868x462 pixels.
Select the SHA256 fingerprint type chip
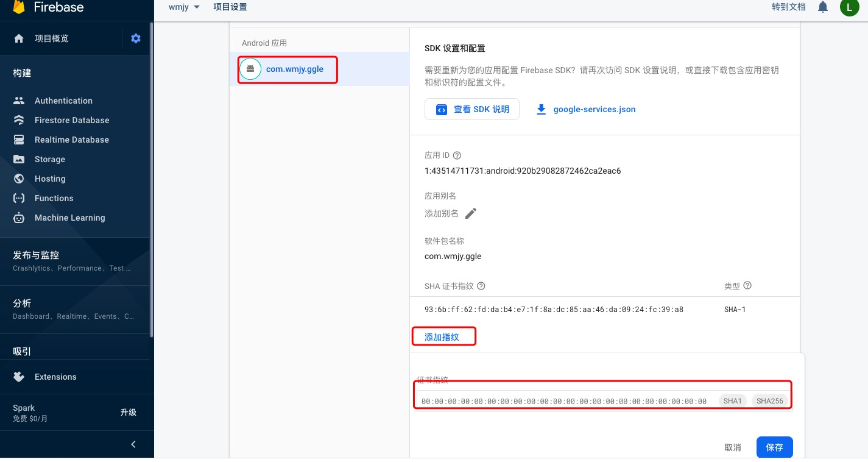pos(769,400)
